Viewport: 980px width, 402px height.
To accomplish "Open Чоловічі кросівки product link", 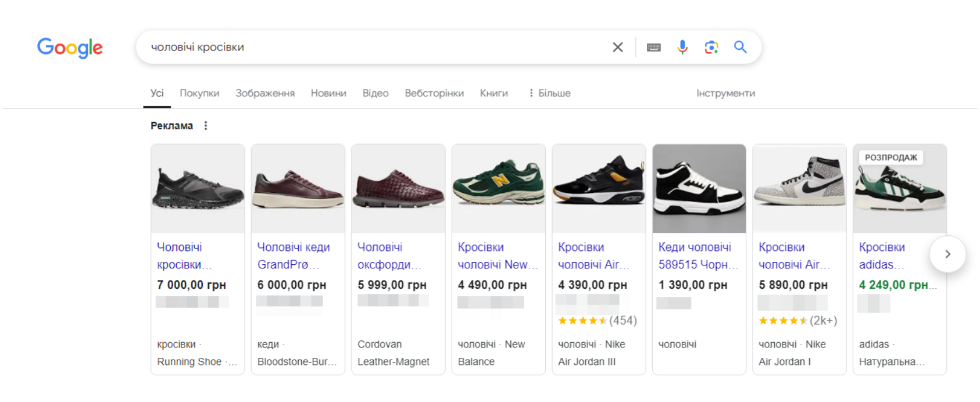I will tap(185, 256).
